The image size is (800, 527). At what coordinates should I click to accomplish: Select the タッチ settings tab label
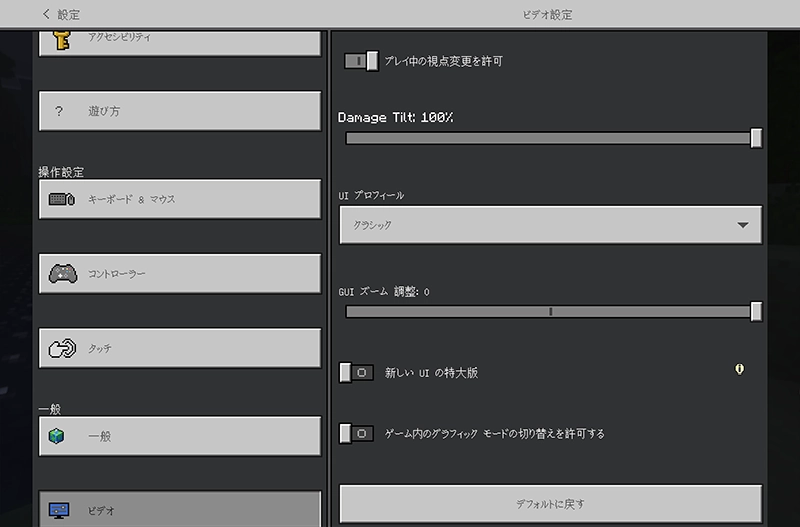point(100,348)
